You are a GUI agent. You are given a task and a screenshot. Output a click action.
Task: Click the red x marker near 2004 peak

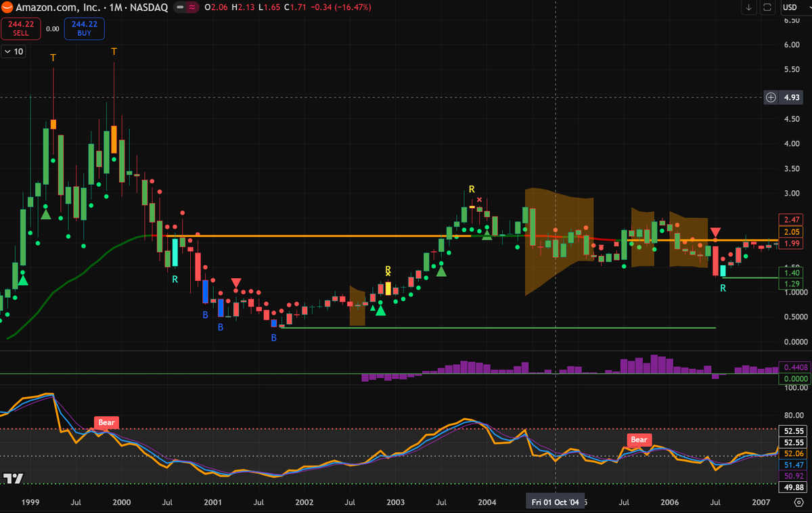click(479, 200)
